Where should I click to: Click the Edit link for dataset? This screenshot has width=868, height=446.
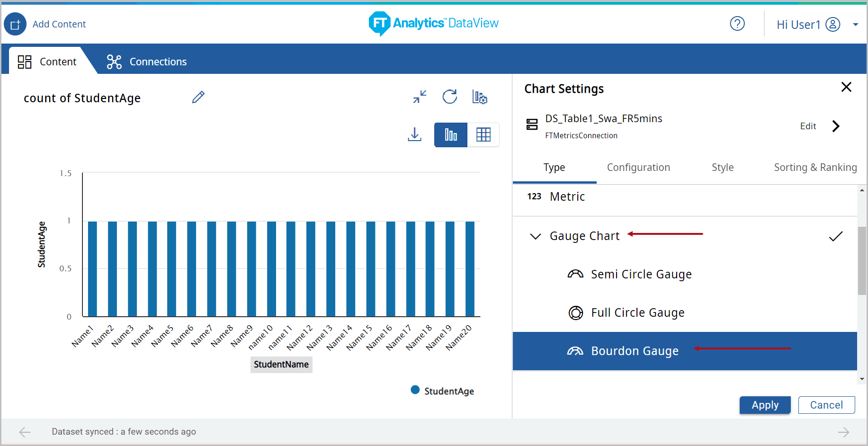pos(808,126)
